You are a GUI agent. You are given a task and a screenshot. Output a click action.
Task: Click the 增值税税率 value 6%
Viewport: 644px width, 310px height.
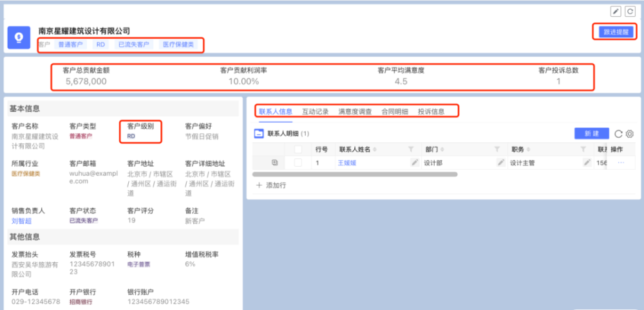coord(190,264)
